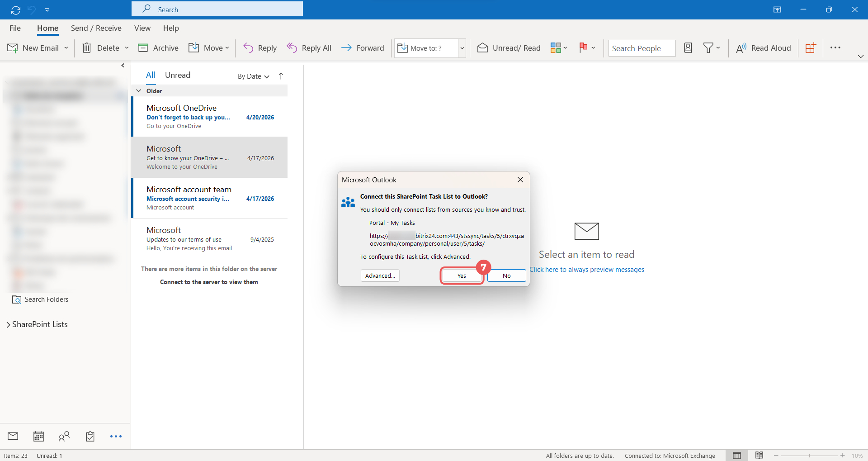Open navigation bar more options ellipsis

tap(116, 436)
